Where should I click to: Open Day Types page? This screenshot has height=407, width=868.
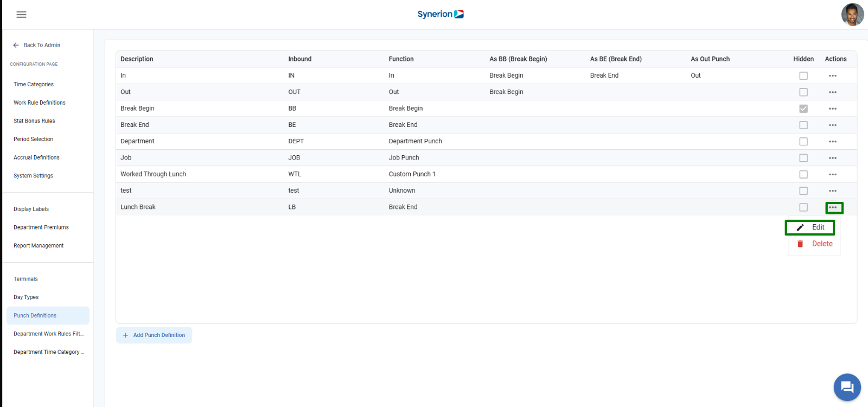point(26,297)
